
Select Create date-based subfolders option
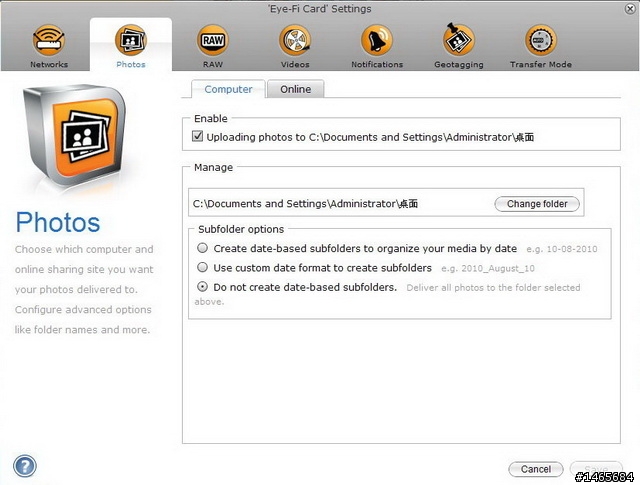click(x=202, y=248)
